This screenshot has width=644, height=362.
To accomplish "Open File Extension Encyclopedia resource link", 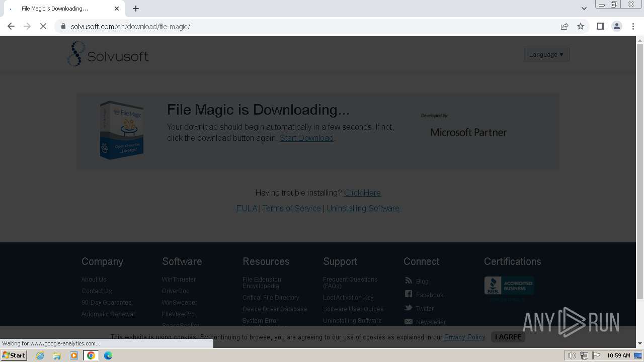I will point(262,283).
